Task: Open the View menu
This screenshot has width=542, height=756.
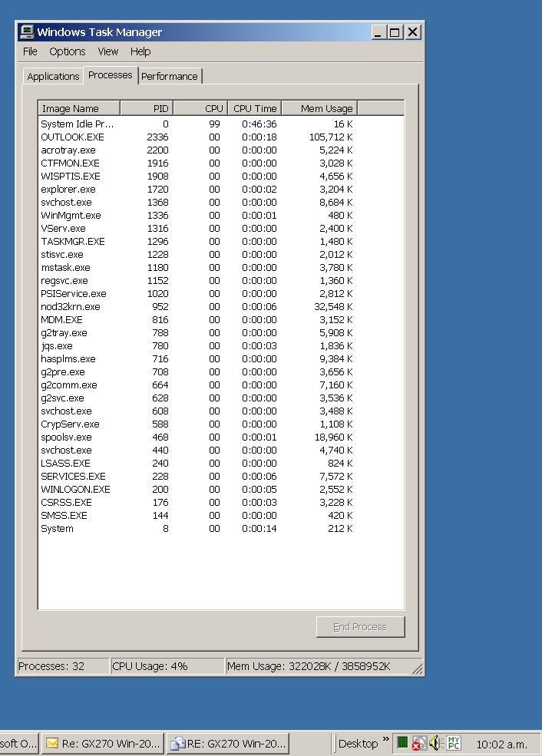Action: (108, 51)
